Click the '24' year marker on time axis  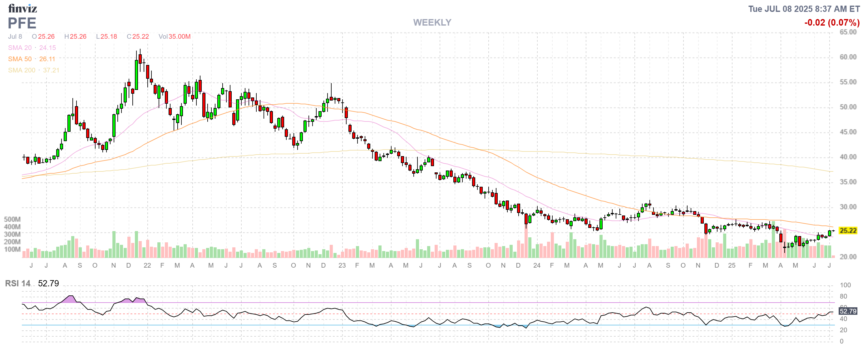click(x=537, y=265)
